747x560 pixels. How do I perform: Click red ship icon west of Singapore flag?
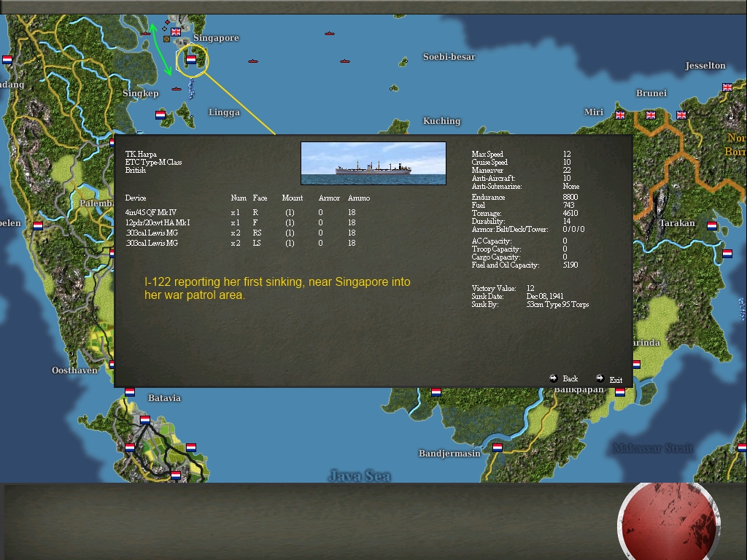pyautogui.click(x=146, y=33)
